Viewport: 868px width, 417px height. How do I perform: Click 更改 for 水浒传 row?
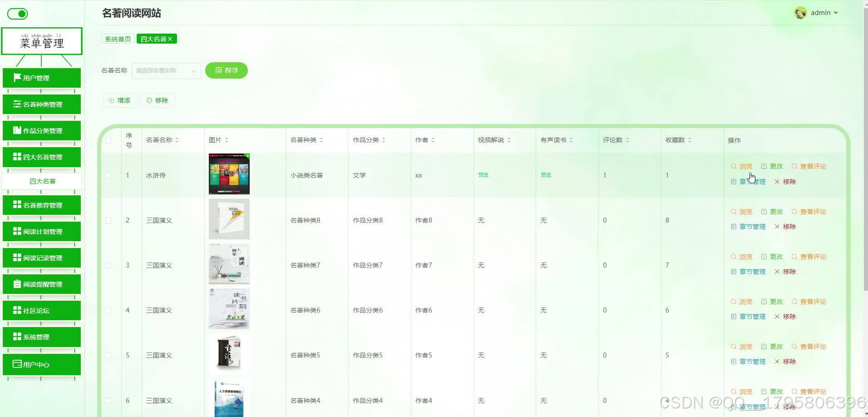772,166
